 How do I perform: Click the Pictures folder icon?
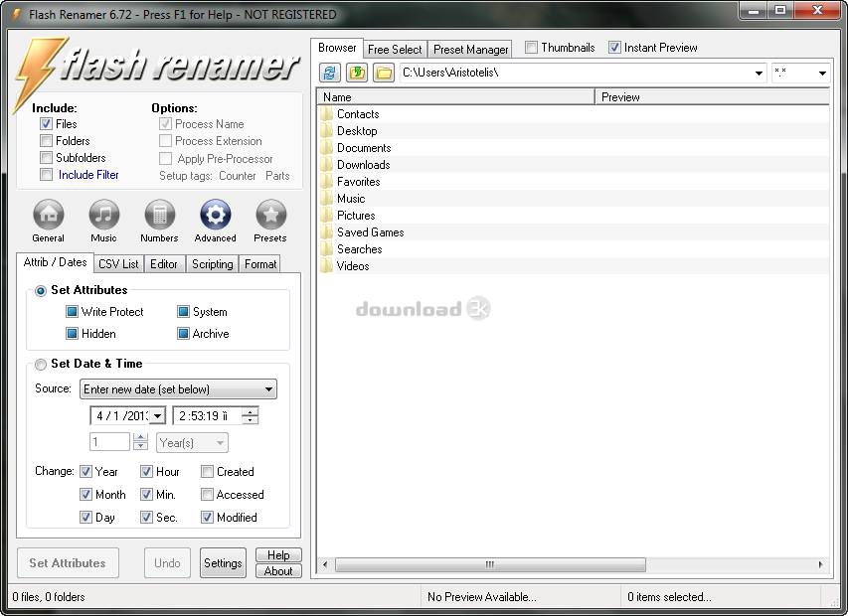326,215
